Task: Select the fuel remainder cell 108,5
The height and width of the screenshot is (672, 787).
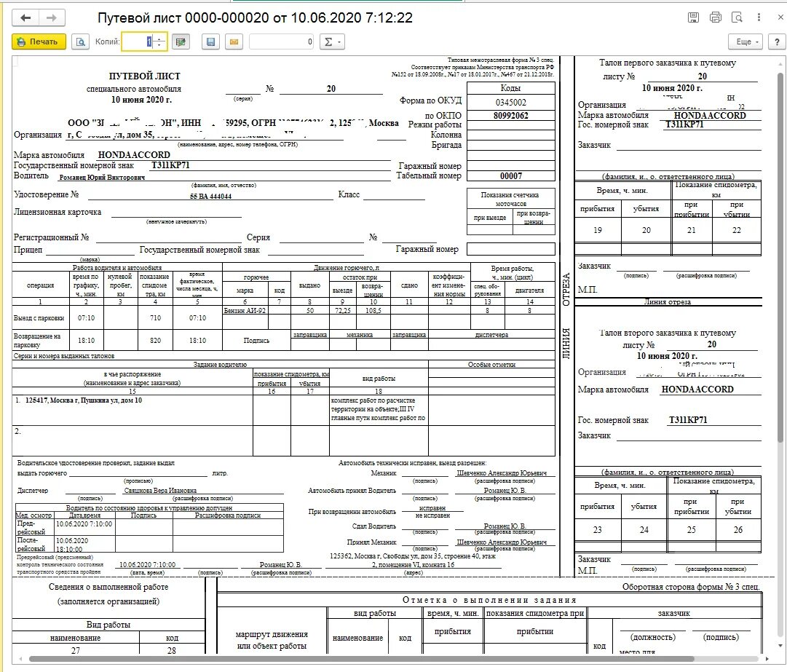Action: pos(373,311)
